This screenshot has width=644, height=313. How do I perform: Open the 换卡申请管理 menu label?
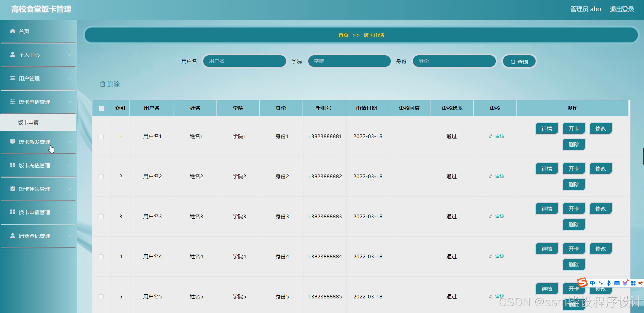(34, 213)
